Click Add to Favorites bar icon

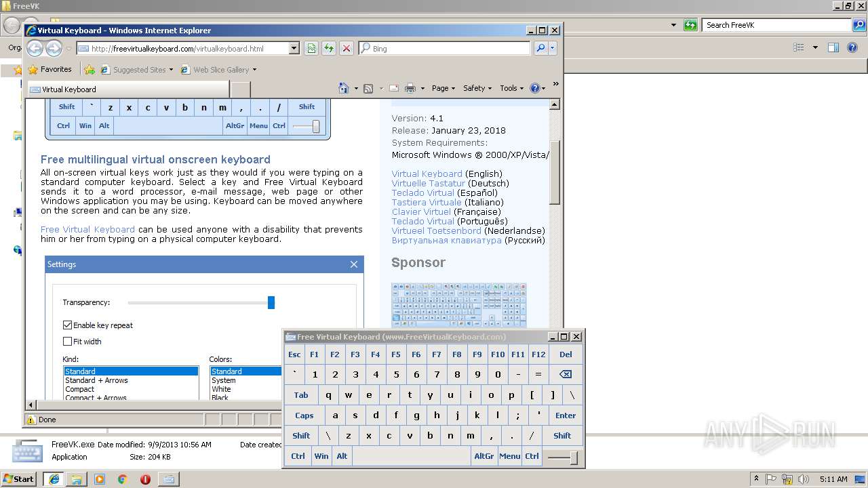(89, 69)
